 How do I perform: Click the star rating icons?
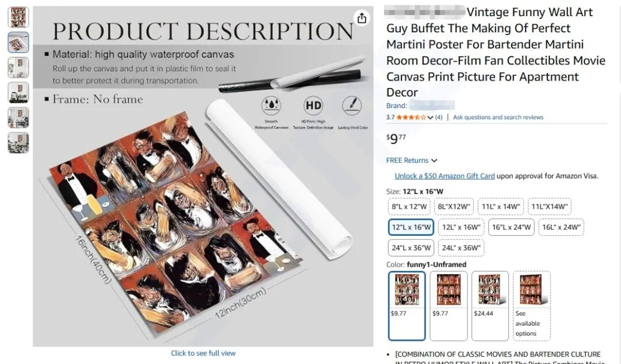point(411,117)
